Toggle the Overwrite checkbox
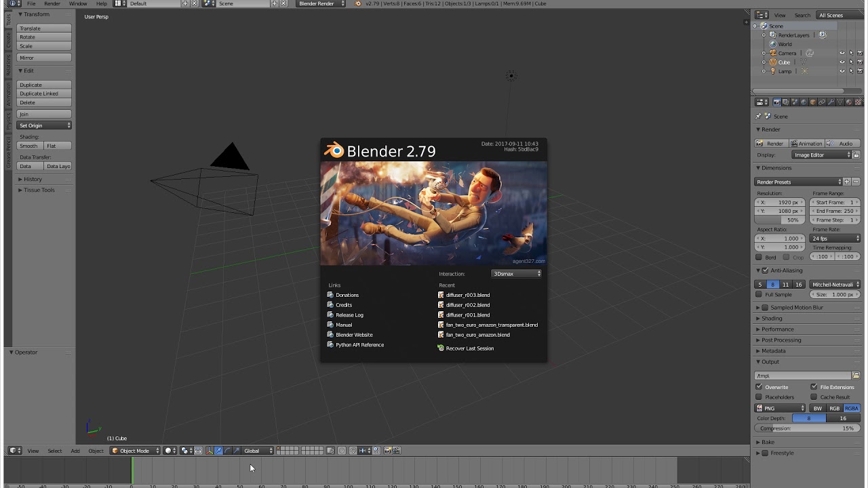This screenshot has height=488, width=868. pos(759,387)
